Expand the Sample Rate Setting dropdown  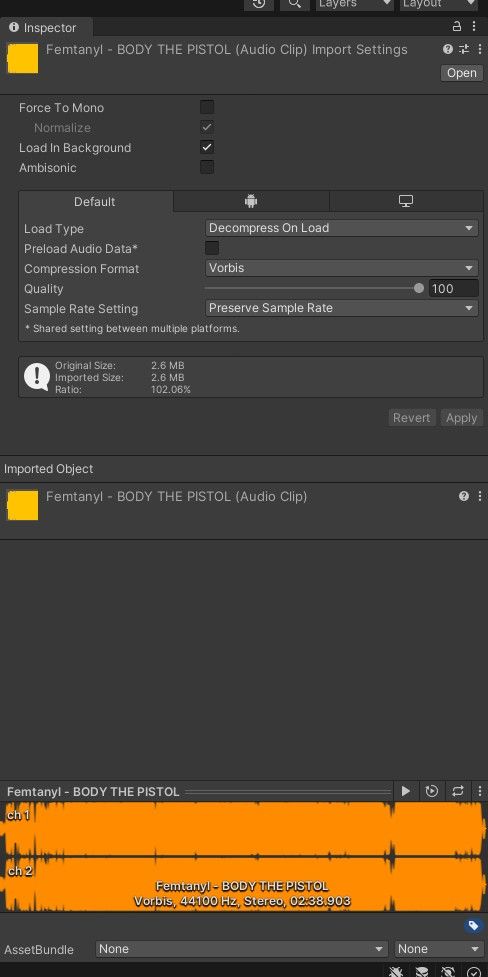click(342, 308)
